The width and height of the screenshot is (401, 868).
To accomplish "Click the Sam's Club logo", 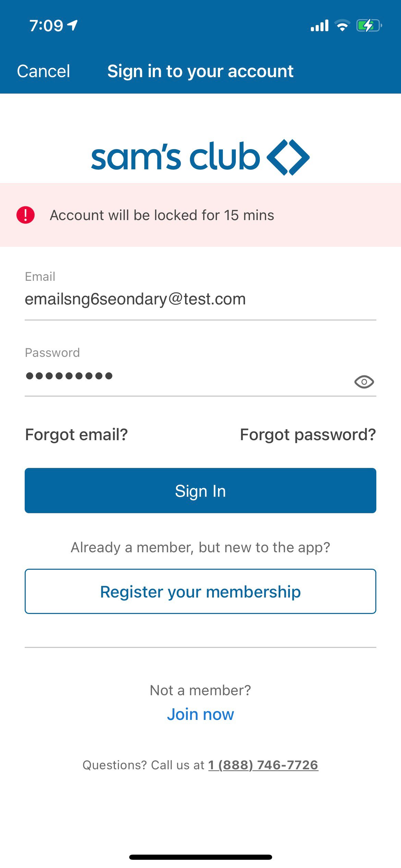I will tap(175, 157).
